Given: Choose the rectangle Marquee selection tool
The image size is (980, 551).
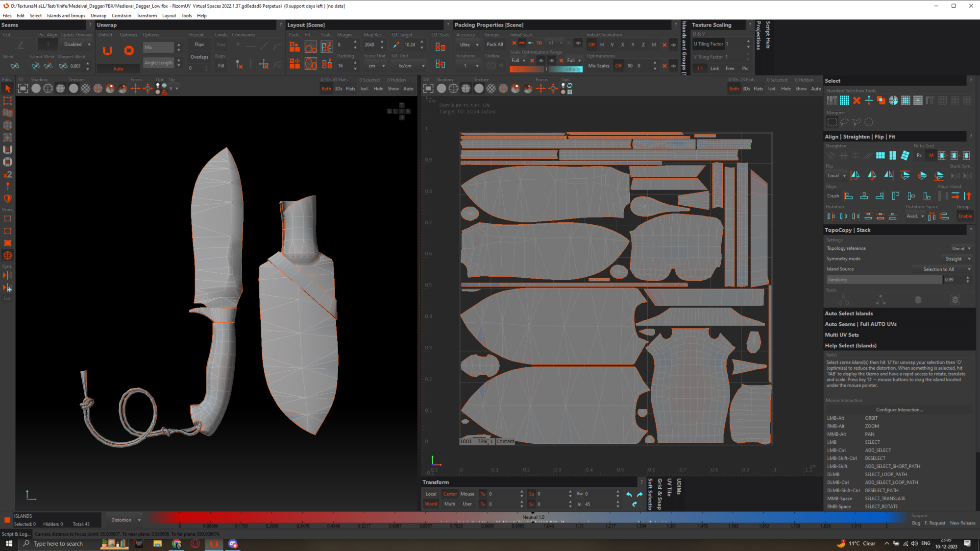Looking at the screenshot, I should pos(832,121).
